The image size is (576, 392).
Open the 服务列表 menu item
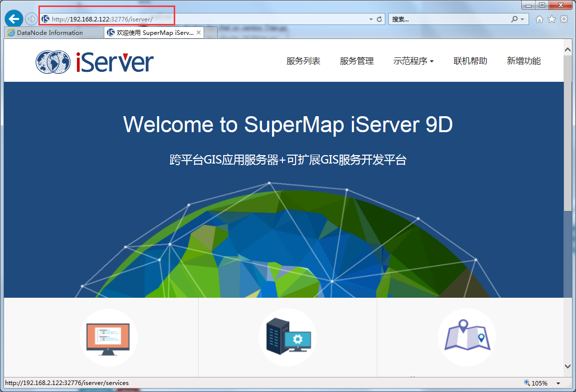pyautogui.click(x=303, y=61)
